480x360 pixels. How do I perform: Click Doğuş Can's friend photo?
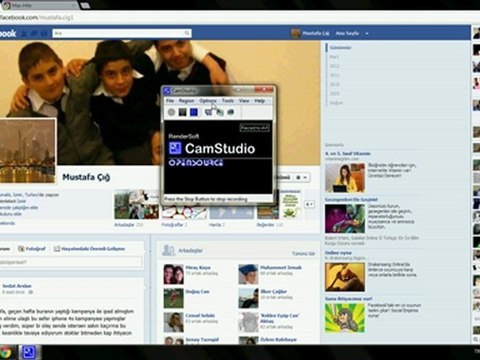pos(173,298)
